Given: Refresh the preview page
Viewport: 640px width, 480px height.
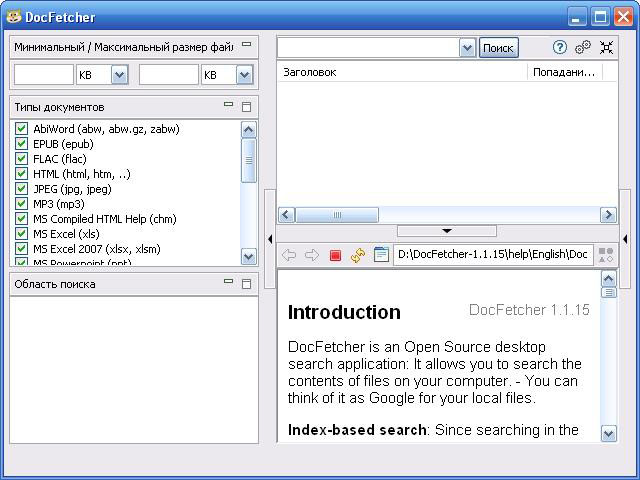Looking at the screenshot, I should click(x=358, y=256).
